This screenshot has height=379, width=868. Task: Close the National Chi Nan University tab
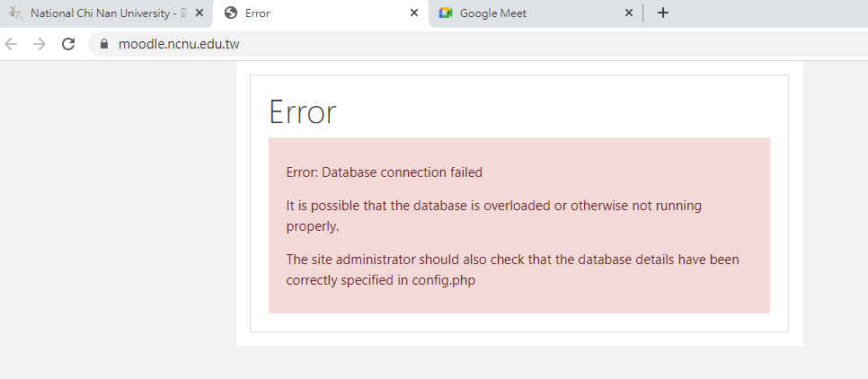click(x=199, y=13)
